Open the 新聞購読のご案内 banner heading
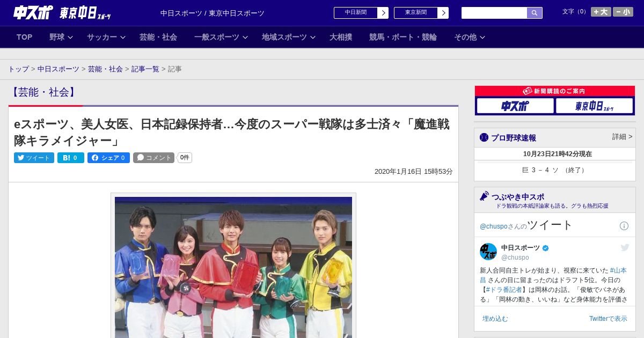Screen dimensions: 644x338 coord(554,91)
